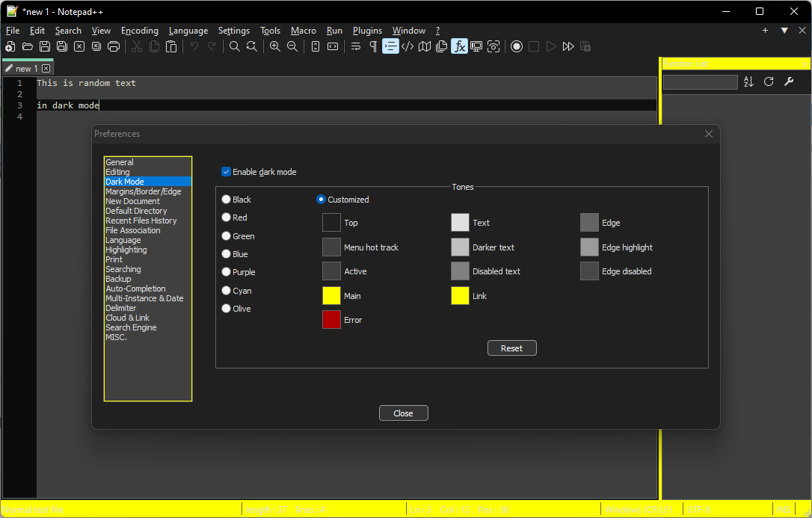Click the user defined language icon
The width and height of the screenshot is (812, 518).
(x=407, y=46)
